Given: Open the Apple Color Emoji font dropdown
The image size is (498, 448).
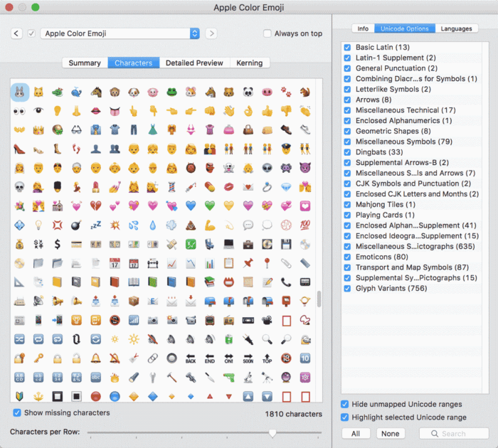Looking at the screenshot, I should pos(120,33).
